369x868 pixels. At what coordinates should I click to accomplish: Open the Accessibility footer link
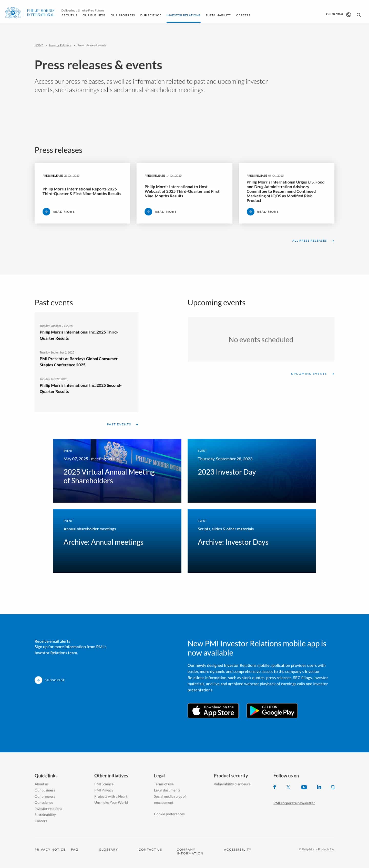pos(238,850)
